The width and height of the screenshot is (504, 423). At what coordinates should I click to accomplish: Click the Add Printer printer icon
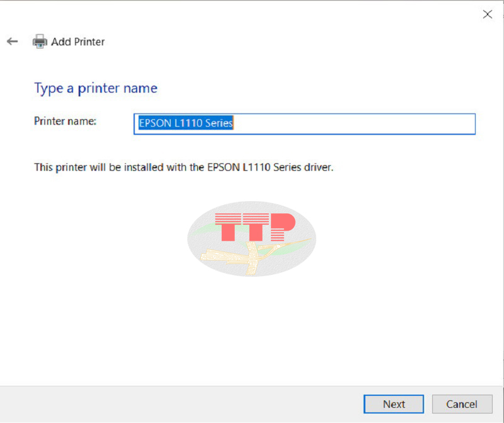(40, 41)
